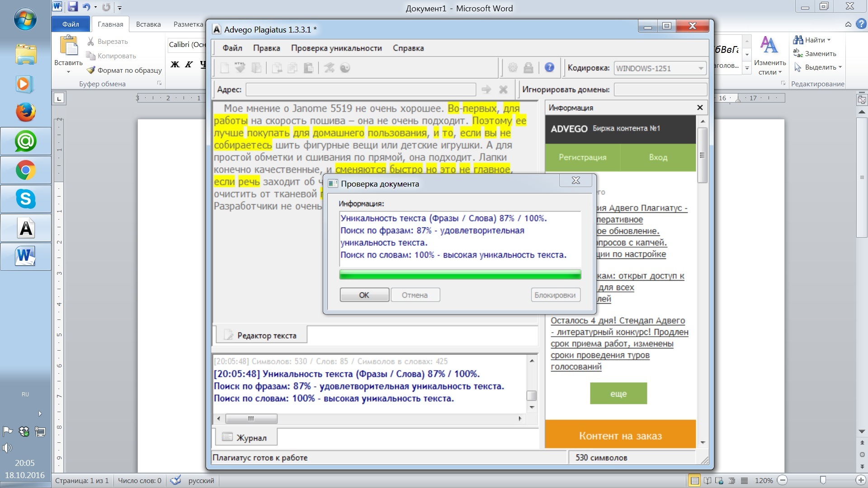Open the Осталось 4 дня Стендап Адвего link
The width and height of the screenshot is (868, 488).
tap(619, 343)
